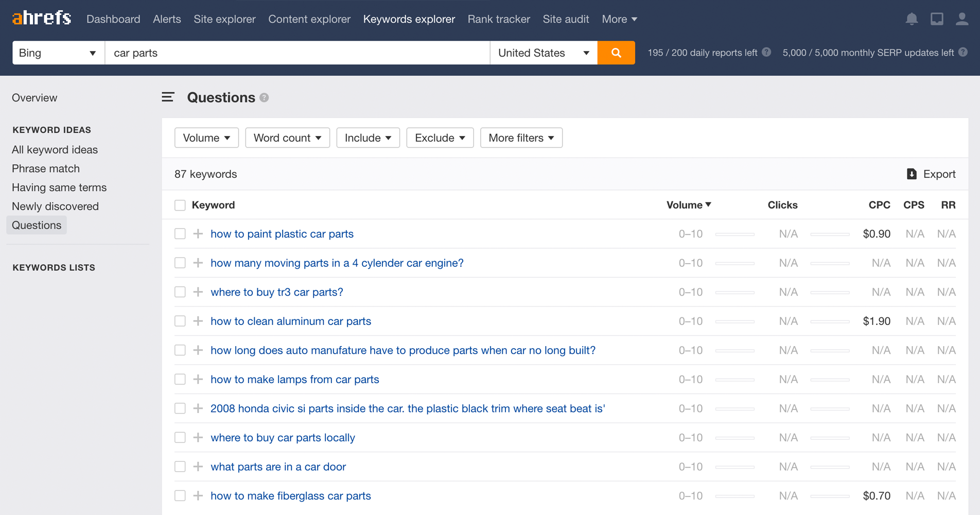Click the orange search magnifier icon
Viewport: 980px width, 515px height.
(616, 53)
